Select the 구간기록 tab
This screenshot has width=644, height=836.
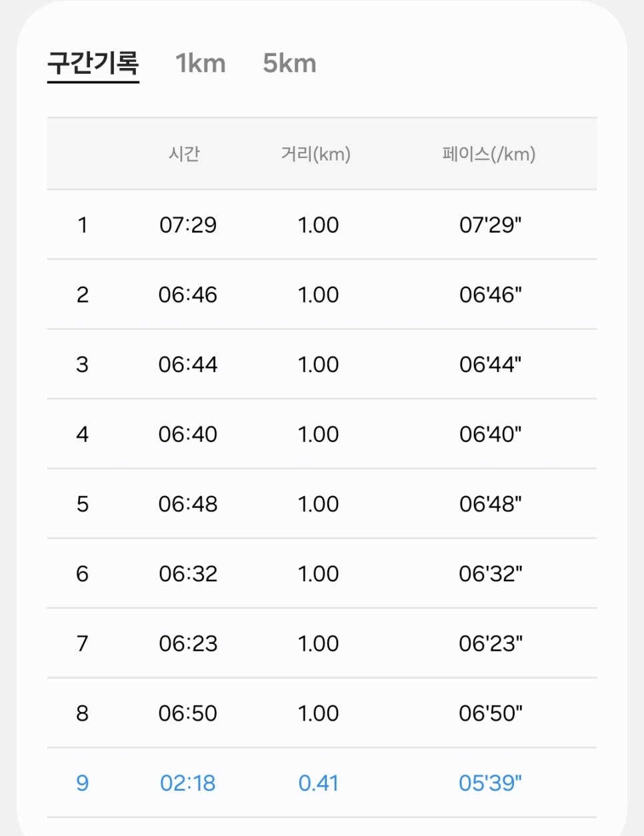pyautogui.click(x=93, y=64)
